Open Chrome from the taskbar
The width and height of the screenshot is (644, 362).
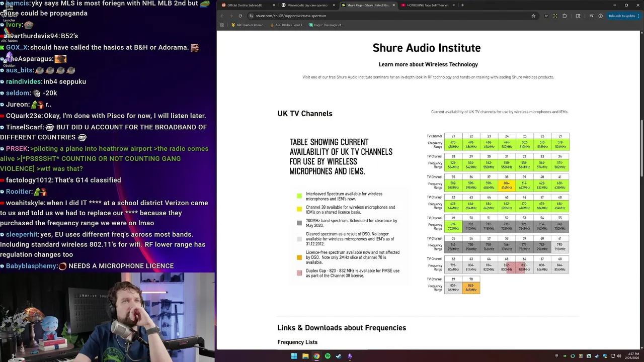tap(316, 356)
